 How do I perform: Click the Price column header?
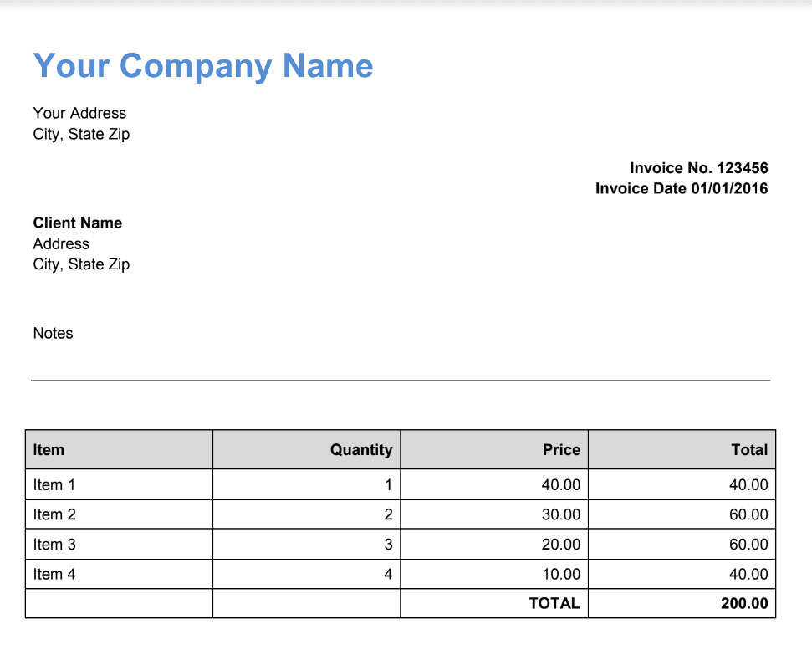pyautogui.click(x=560, y=450)
